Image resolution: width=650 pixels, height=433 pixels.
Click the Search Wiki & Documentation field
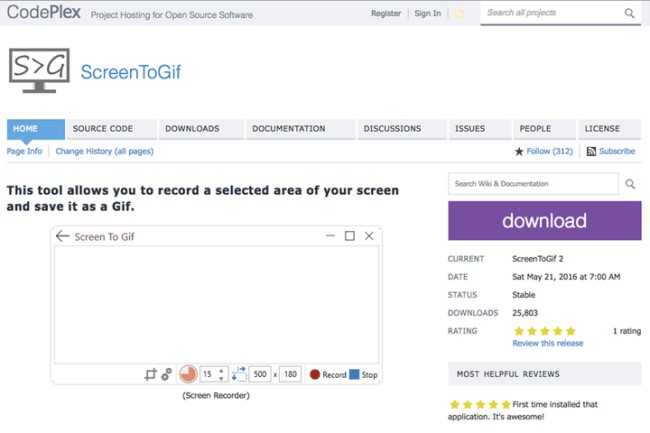pyautogui.click(x=533, y=184)
